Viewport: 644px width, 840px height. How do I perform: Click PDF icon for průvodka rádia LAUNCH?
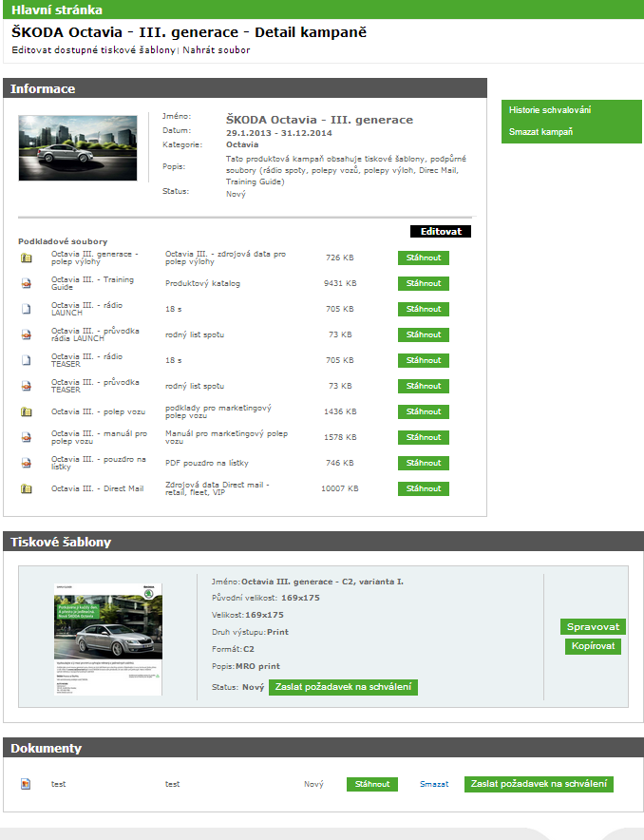click(26, 334)
